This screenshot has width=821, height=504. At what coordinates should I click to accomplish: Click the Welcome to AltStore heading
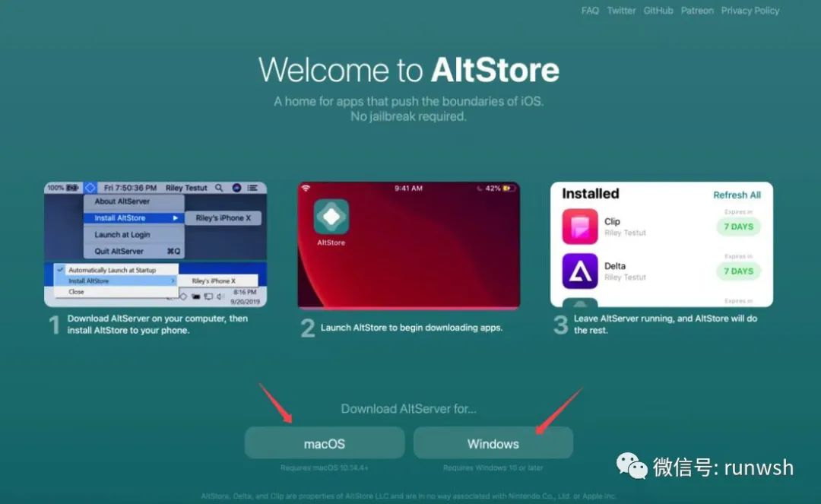[409, 70]
